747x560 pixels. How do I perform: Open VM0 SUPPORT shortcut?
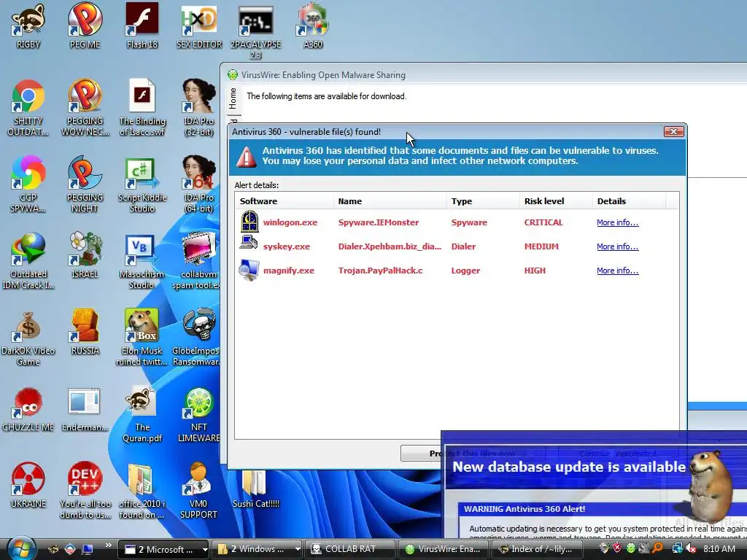pyautogui.click(x=198, y=491)
